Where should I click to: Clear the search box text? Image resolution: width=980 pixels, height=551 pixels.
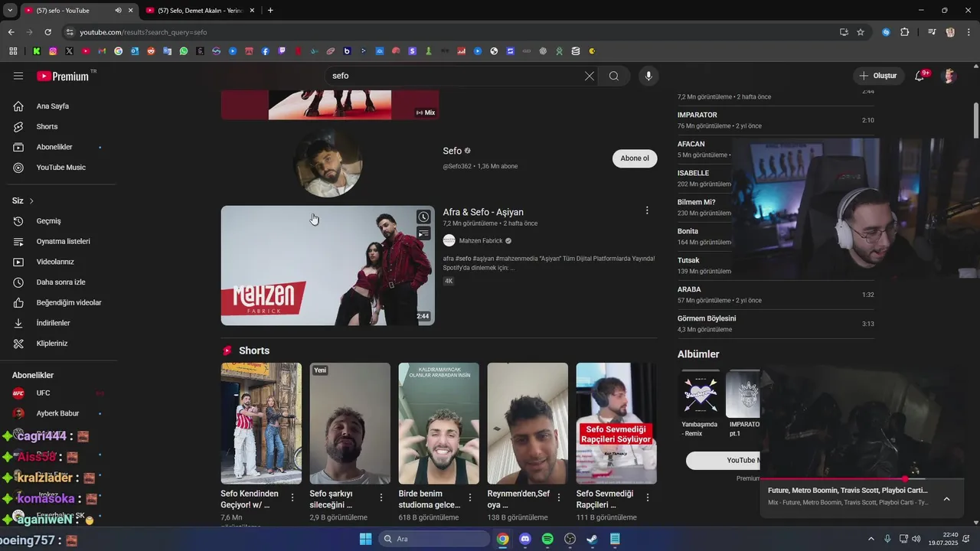(589, 76)
